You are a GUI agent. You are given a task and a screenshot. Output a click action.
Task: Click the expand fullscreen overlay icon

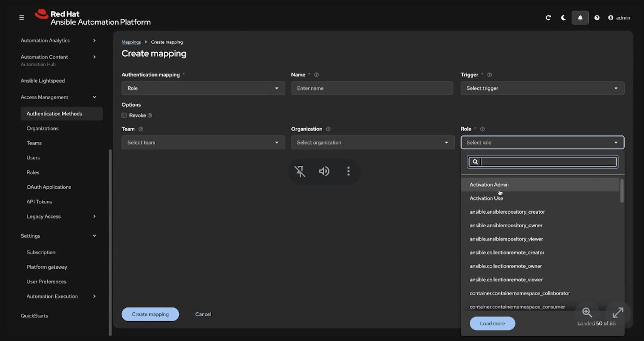(x=618, y=312)
